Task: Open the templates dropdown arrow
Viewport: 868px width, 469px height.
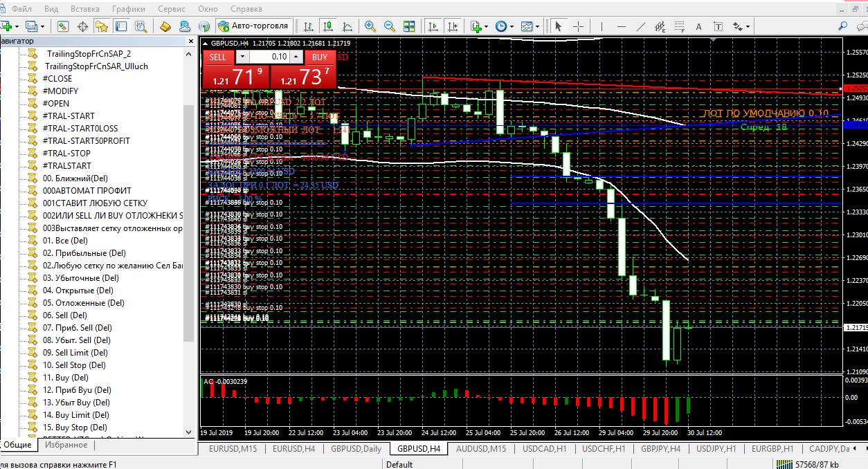Action: click(537, 26)
